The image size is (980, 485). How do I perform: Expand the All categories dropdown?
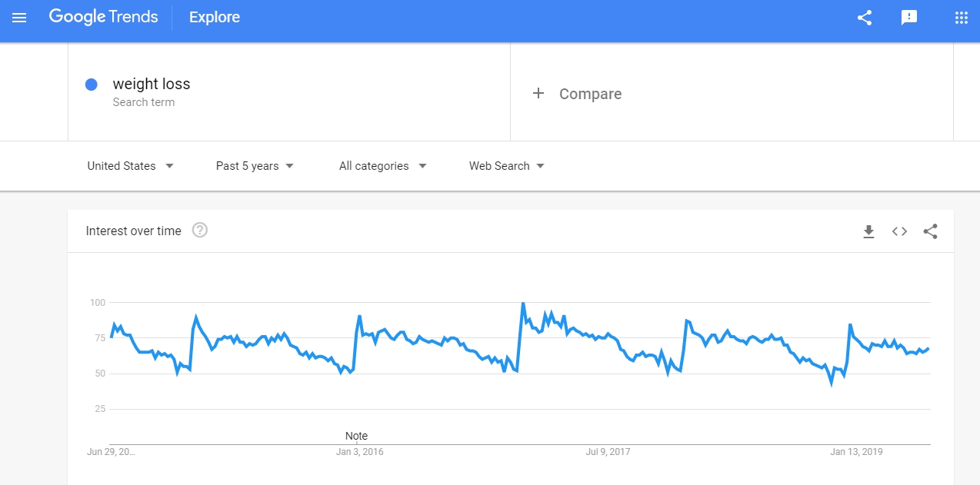point(383,166)
